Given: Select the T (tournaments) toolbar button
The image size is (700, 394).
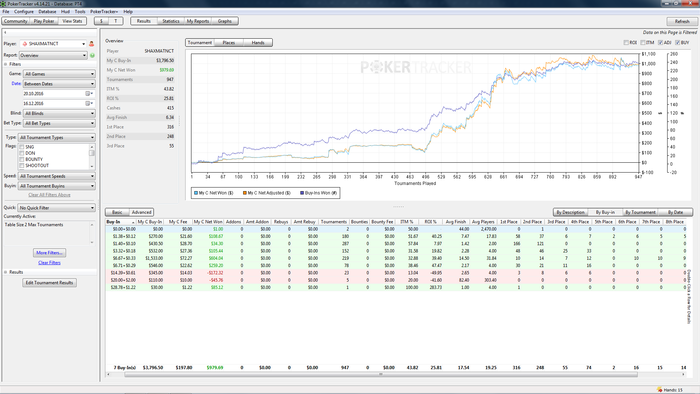Looking at the screenshot, I should pos(116,21).
